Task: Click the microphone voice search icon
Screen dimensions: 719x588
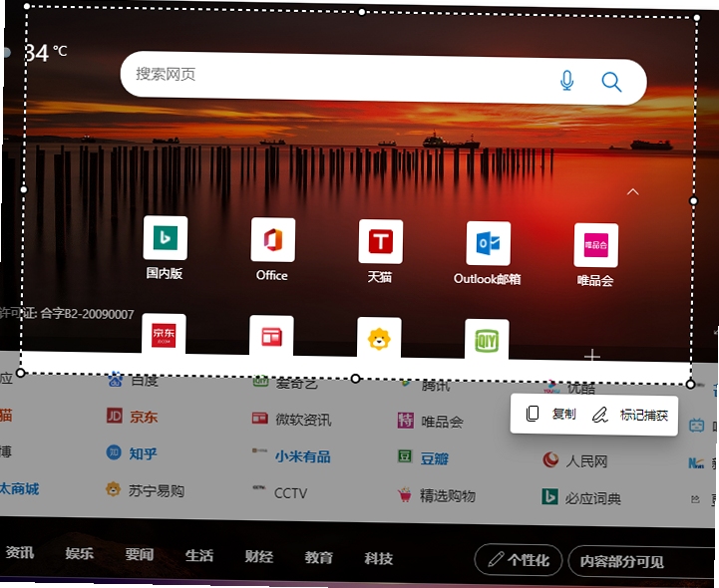Action: coord(566,81)
